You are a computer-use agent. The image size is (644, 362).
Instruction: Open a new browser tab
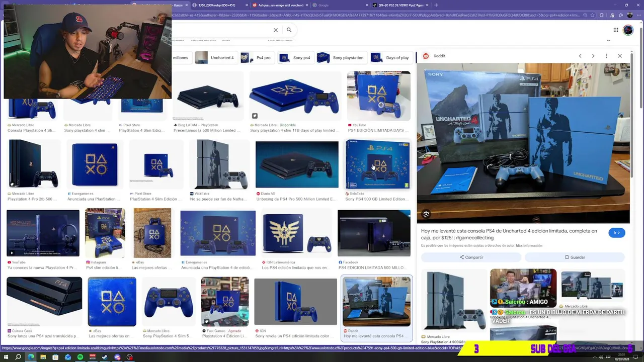point(436,5)
